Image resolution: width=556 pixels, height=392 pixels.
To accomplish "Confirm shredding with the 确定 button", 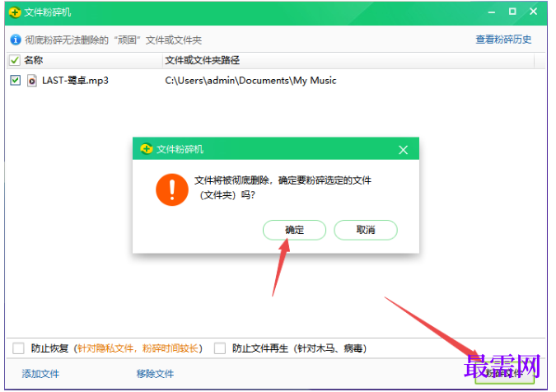I will 294,230.
